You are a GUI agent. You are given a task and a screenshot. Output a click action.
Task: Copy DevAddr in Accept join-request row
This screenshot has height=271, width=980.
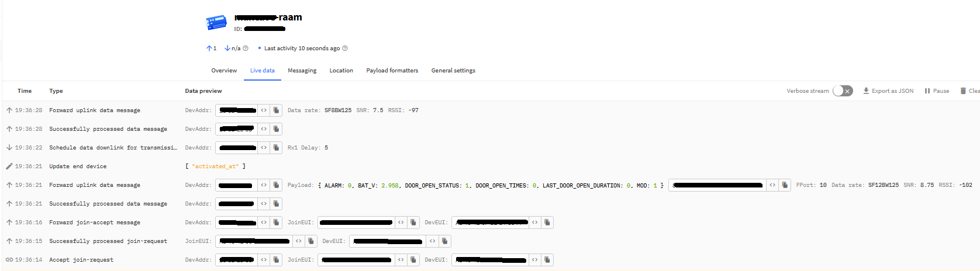pos(276,260)
